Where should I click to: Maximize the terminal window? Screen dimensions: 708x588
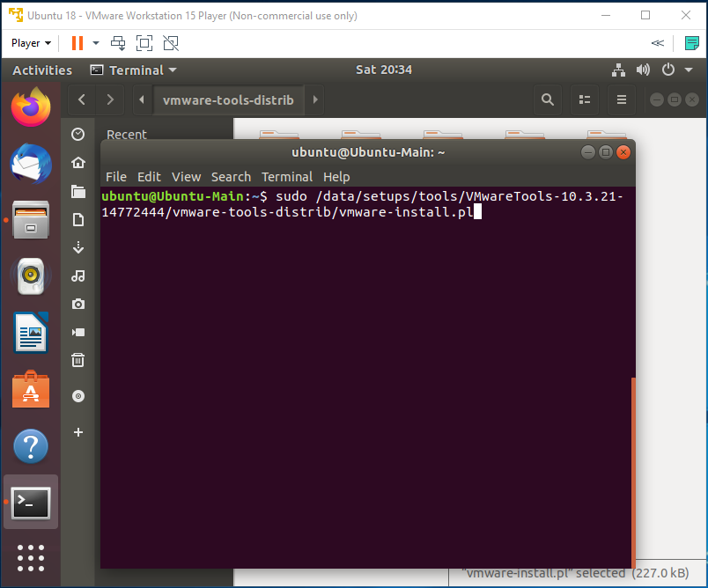(606, 152)
